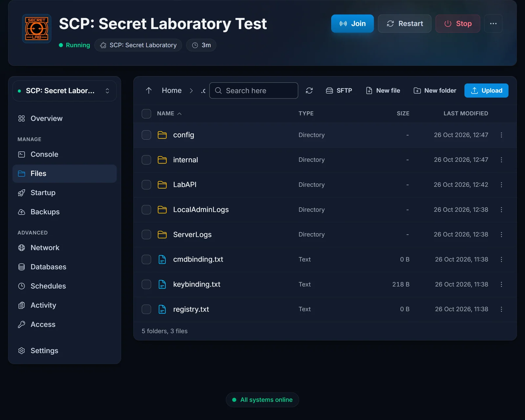Click the refresh file list icon
The width and height of the screenshot is (525, 420).
pos(309,91)
